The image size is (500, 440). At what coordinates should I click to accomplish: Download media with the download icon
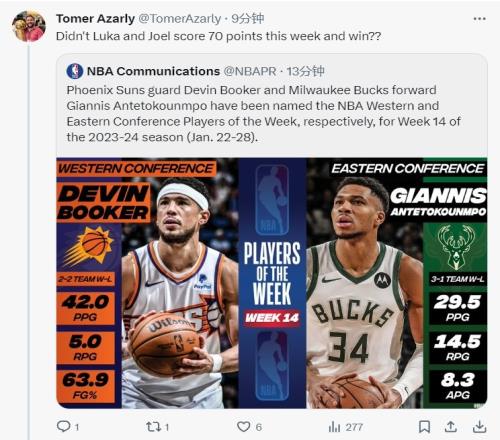(479, 426)
